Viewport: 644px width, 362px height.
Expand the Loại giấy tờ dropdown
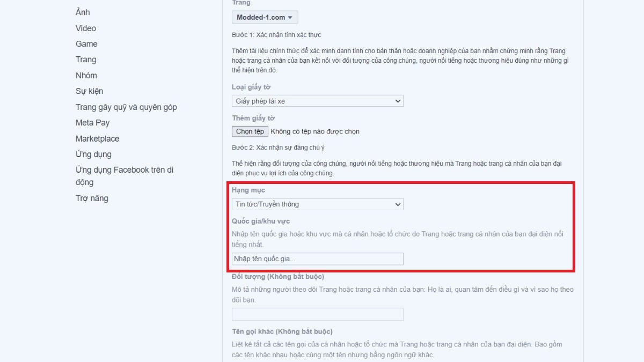(x=318, y=101)
